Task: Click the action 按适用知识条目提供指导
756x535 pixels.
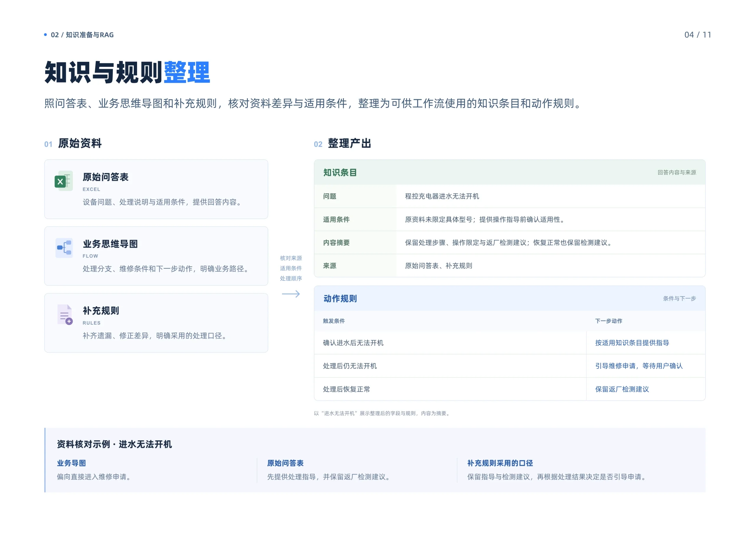Action: click(x=632, y=343)
